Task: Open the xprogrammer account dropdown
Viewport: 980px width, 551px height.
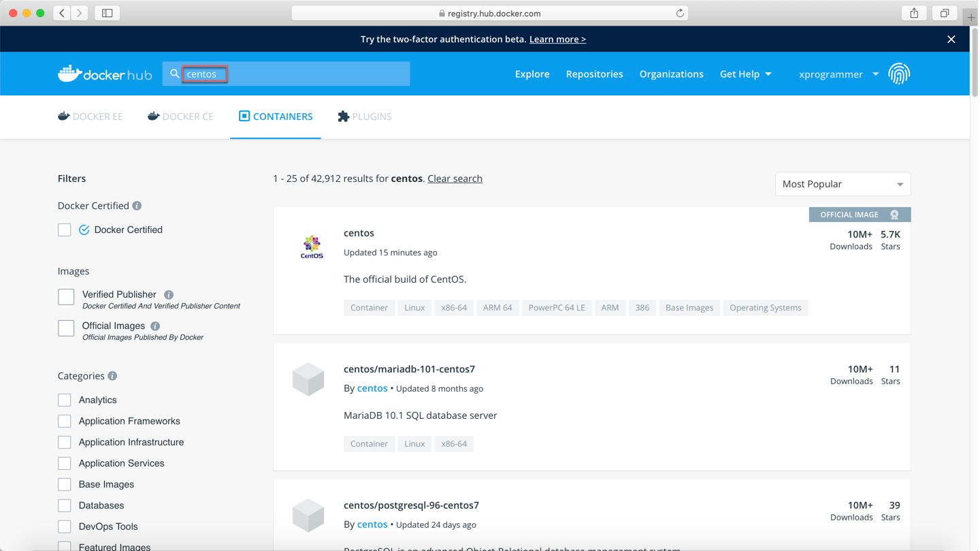Action: point(838,74)
